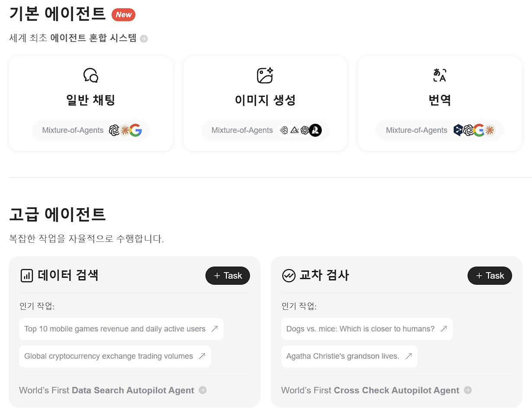Click the Google logo in the 번역 pill
This screenshot has height=415, width=532.
[x=479, y=130]
